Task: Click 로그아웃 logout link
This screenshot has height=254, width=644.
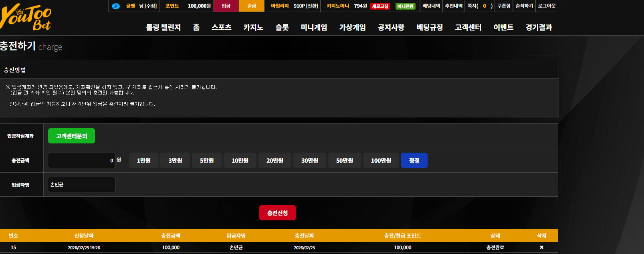Action: 547,6
